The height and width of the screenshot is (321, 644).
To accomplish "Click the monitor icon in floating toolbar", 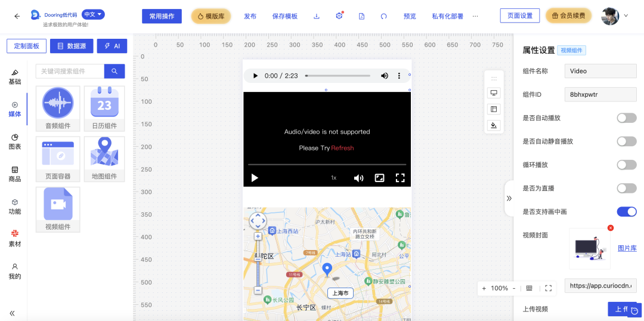I will click(x=494, y=93).
